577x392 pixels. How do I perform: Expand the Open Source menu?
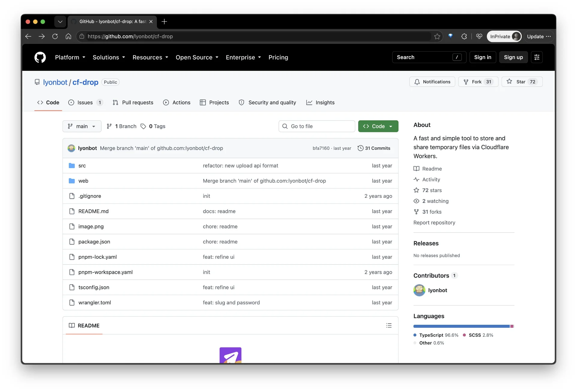pyautogui.click(x=197, y=57)
